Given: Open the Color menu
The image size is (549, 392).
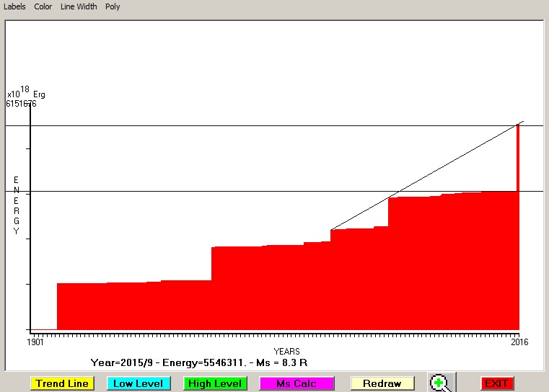Looking at the screenshot, I should tap(43, 6).
